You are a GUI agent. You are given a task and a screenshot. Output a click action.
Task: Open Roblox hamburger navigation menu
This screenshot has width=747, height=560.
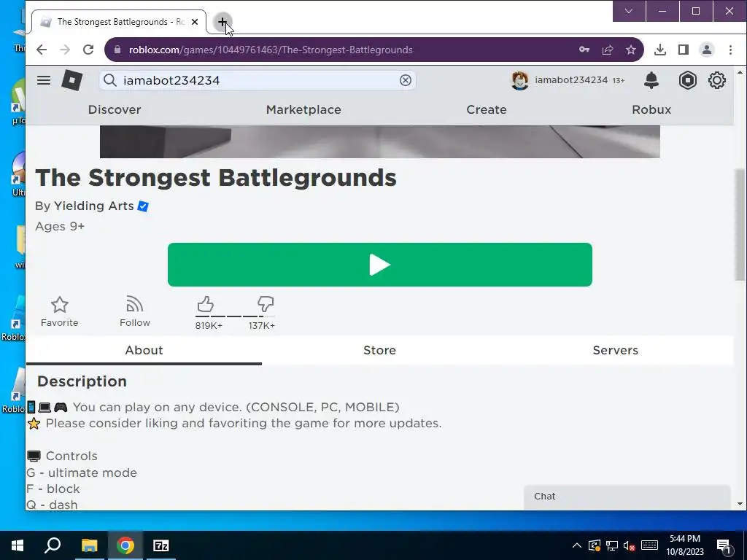point(44,80)
